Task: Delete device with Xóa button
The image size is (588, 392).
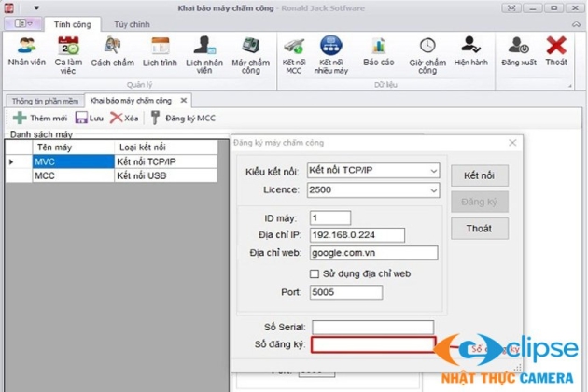Action: click(x=124, y=119)
